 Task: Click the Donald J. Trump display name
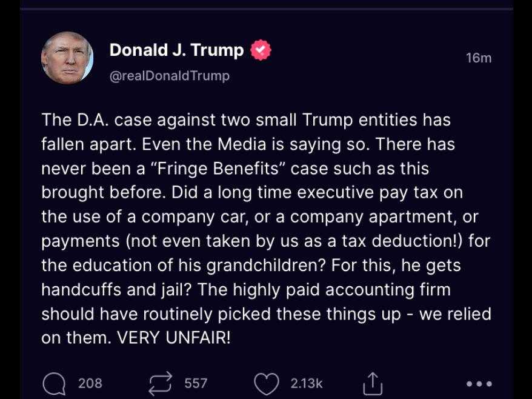176,50
